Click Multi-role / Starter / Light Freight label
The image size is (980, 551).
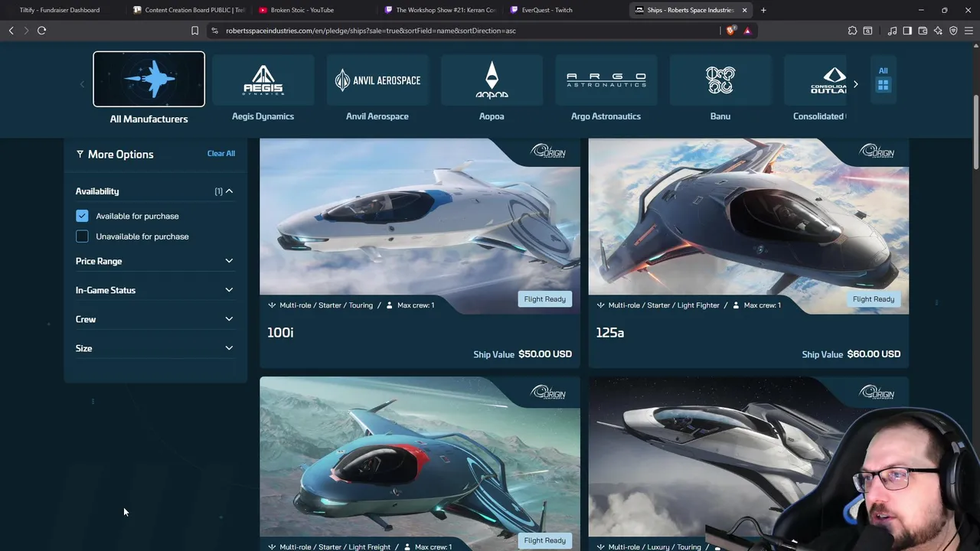[335, 547]
